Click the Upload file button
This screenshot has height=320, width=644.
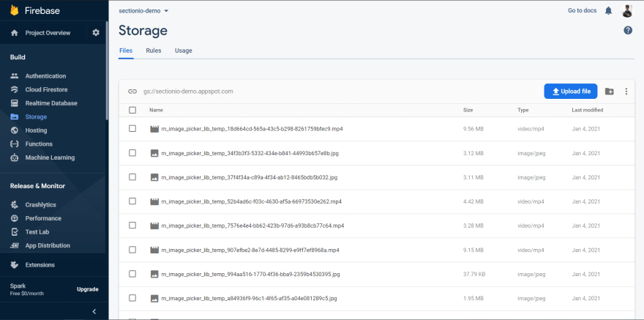point(571,92)
